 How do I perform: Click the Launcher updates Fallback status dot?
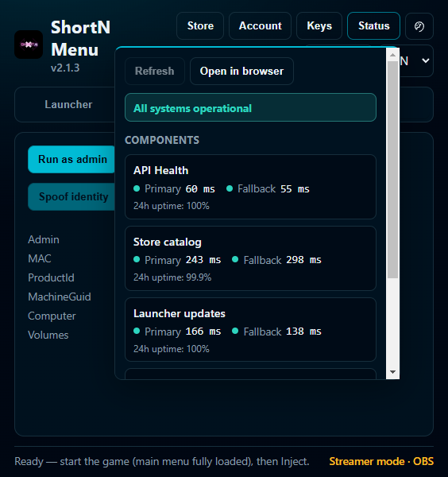[x=235, y=331]
